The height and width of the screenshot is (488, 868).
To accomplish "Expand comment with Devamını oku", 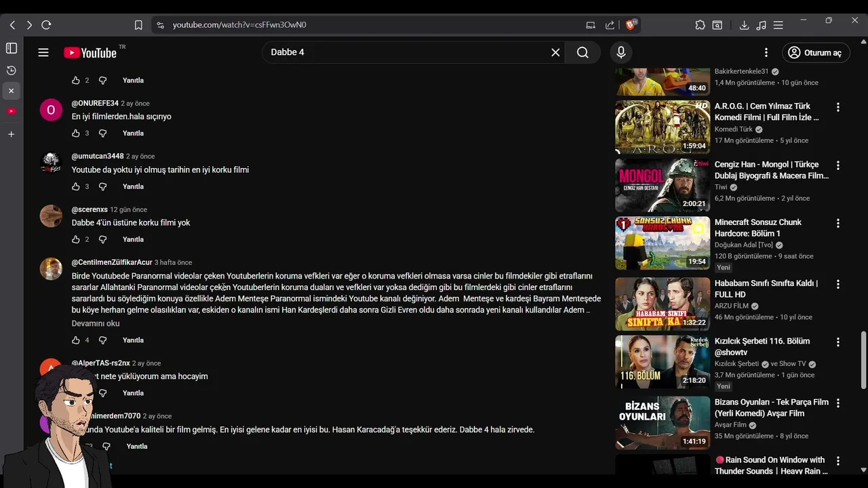I will pos(96,323).
